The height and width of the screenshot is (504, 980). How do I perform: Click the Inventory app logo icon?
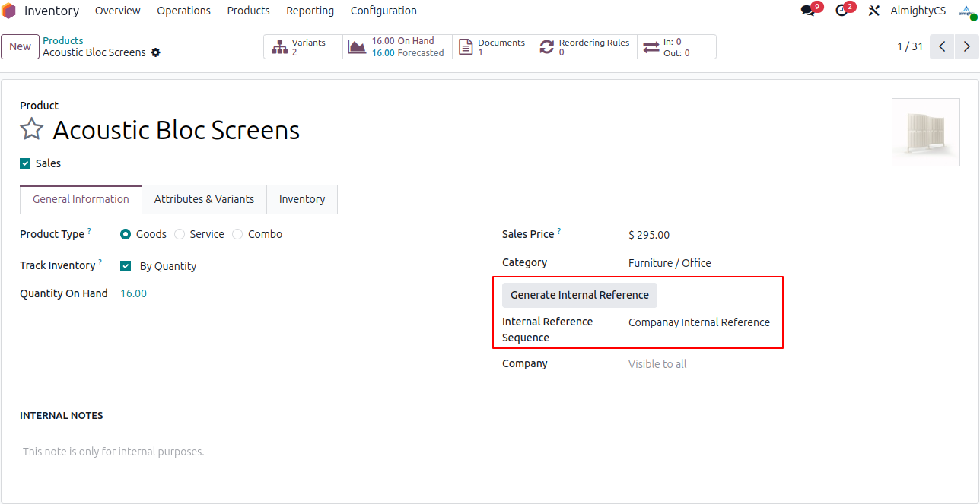click(x=9, y=11)
